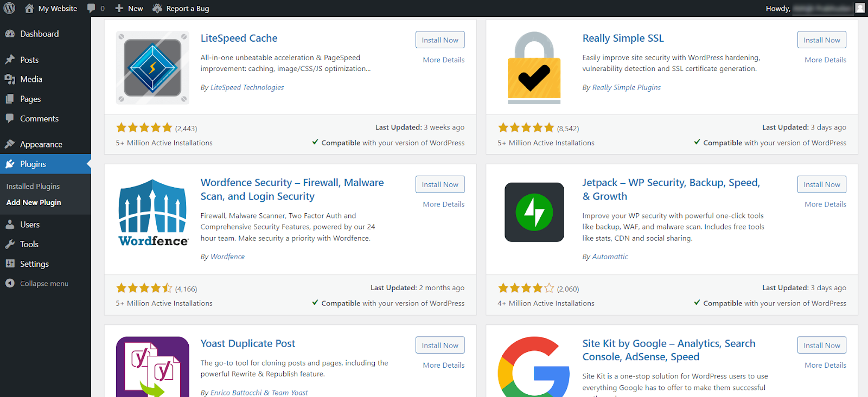The image size is (868, 397).
Task: Open the Users menu label
Action: (30, 225)
